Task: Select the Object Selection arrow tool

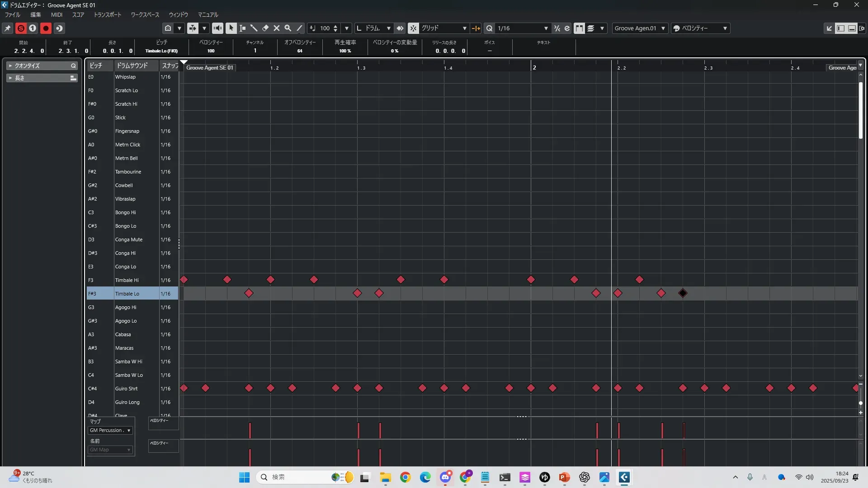Action: (x=231, y=28)
